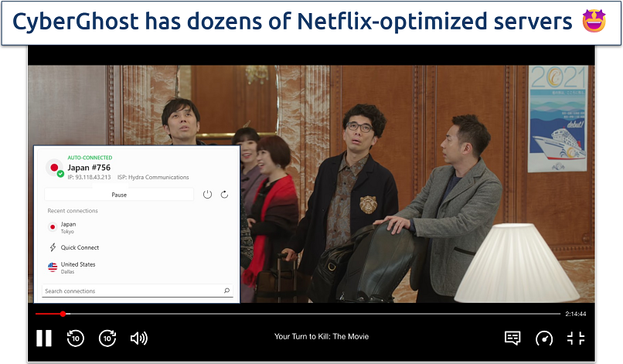Click the Japan flag in recent connections
This screenshot has height=364, width=623.
click(x=52, y=227)
